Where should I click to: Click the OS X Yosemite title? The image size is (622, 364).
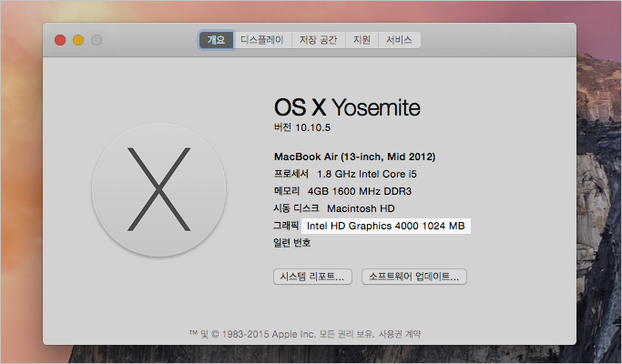click(x=347, y=107)
